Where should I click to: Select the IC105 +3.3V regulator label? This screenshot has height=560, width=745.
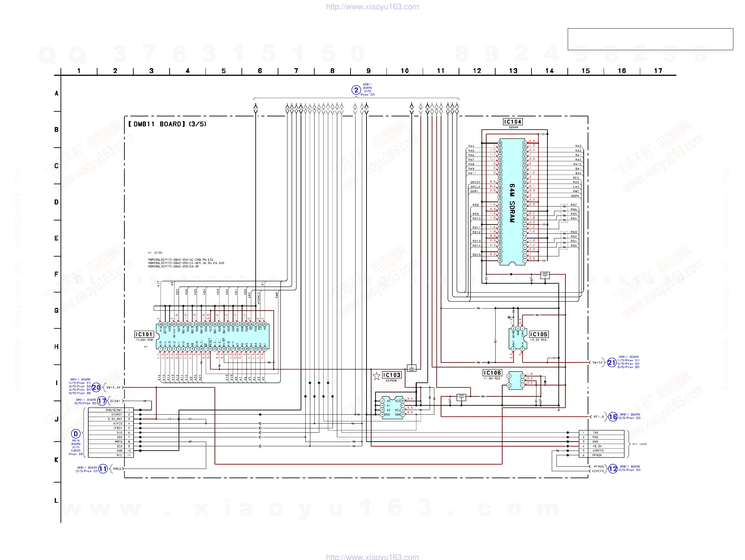tap(538, 334)
